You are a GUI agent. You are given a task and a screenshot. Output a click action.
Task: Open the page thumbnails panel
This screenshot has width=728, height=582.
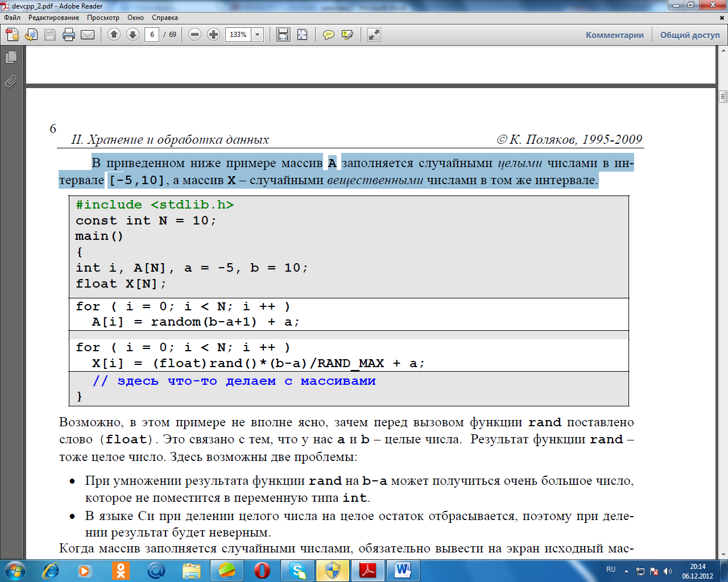pos(11,57)
